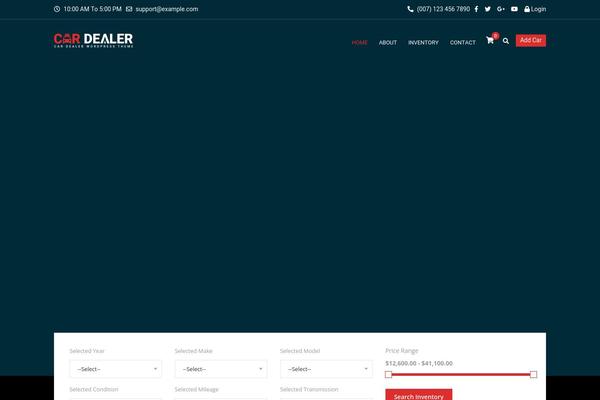Click the Search Inventory button

pyautogui.click(x=419, y=395)
